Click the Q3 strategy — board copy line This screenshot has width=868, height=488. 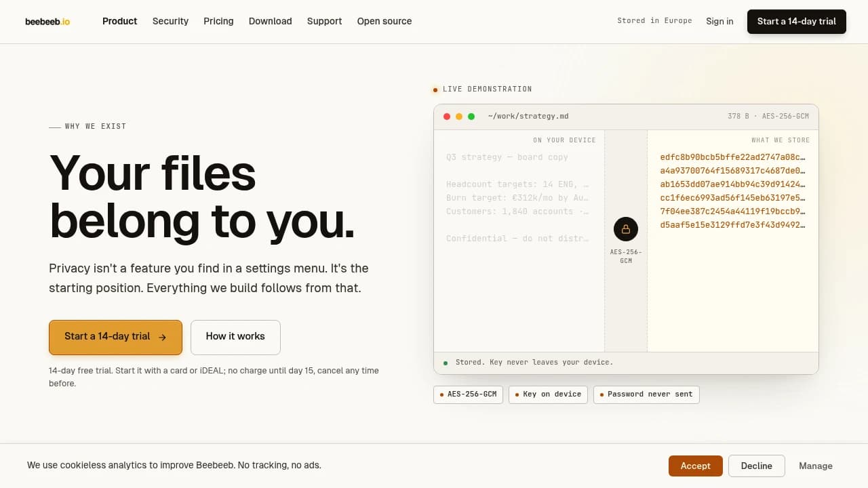click(507, 157)
